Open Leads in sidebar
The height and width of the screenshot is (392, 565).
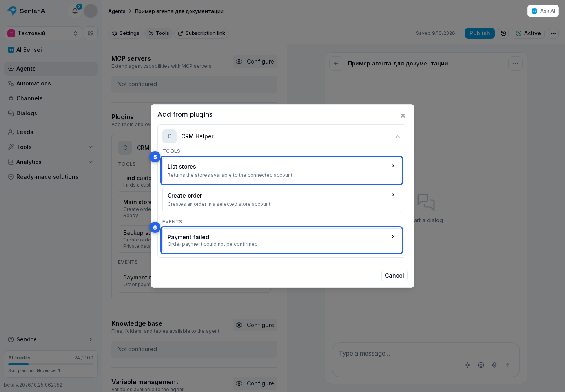[x=51, y=132]
